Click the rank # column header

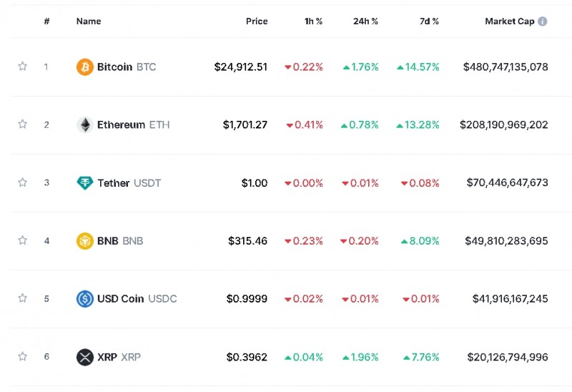click(46, 21)
